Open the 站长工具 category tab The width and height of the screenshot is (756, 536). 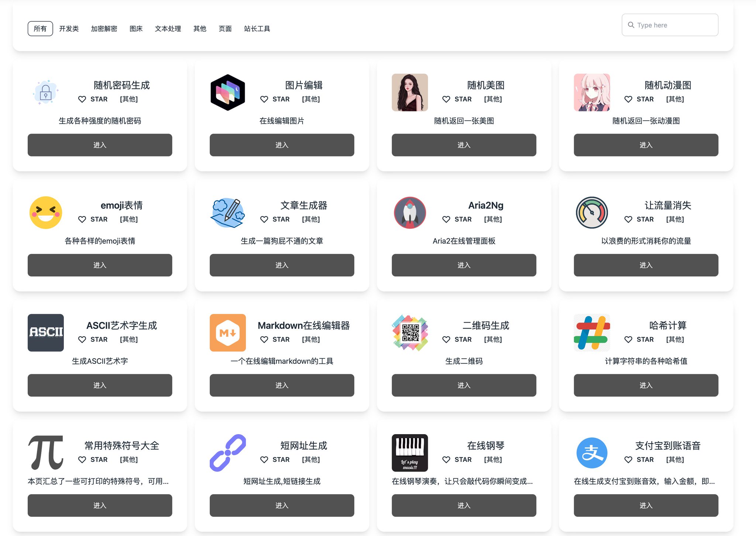[257, 29]
